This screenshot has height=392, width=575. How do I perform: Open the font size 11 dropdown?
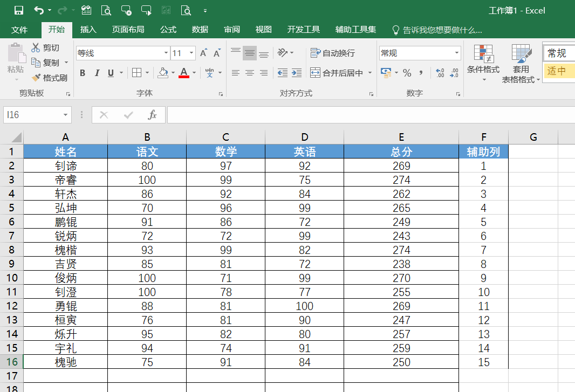pos(191,53)
